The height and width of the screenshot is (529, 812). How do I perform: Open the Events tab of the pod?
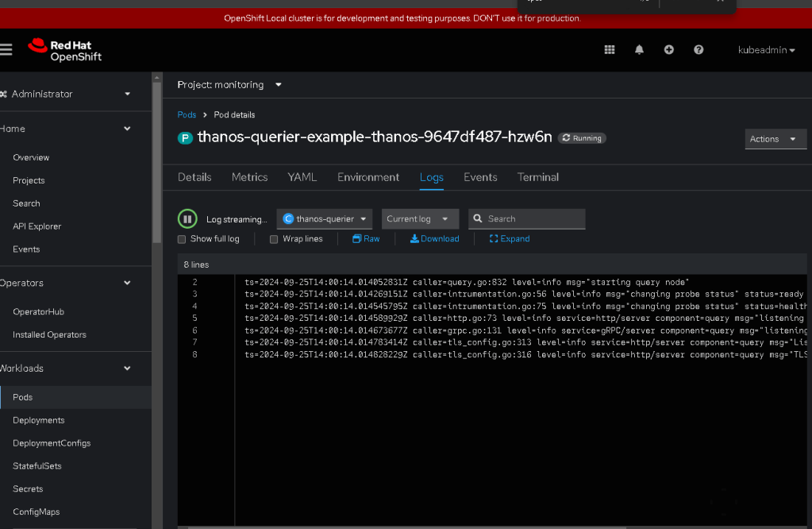[480, 177]
